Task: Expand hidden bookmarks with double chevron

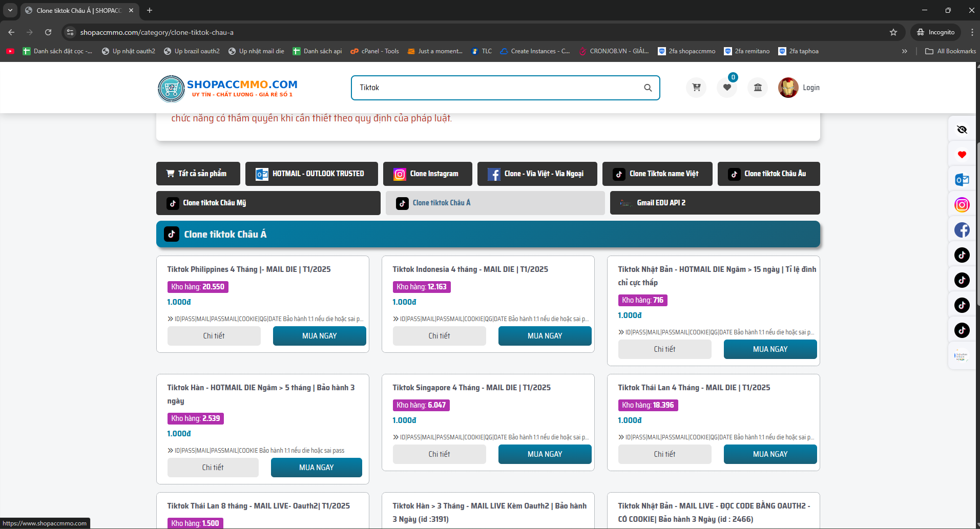Action: tap(905, 51)
